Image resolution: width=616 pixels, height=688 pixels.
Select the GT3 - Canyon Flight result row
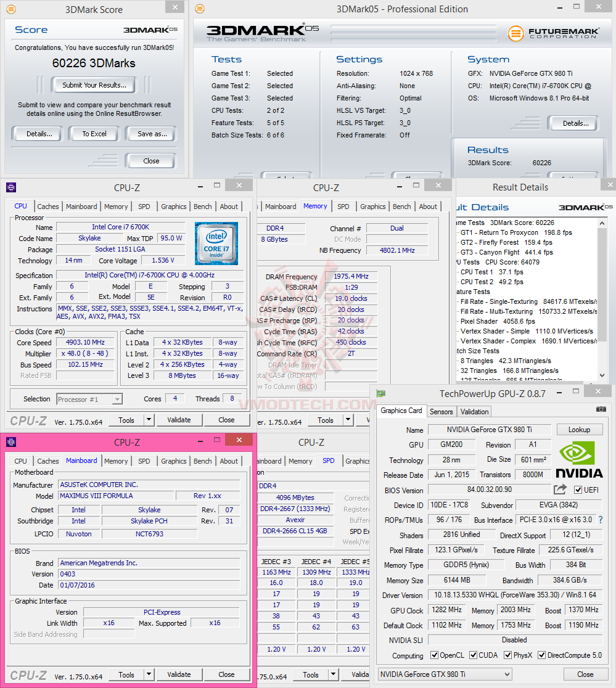coord(506,252)
